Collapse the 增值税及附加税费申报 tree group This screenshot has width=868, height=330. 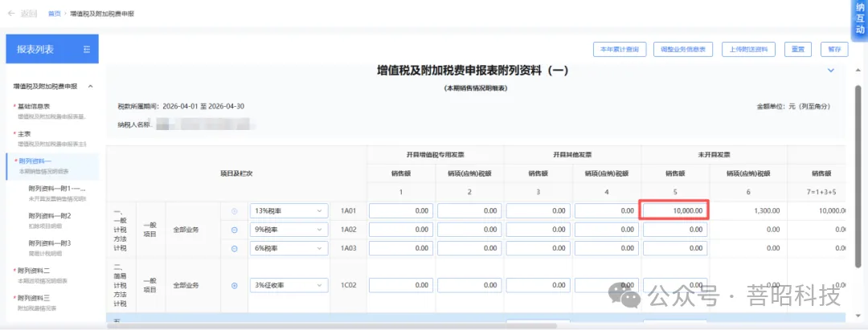click(90, 86)
